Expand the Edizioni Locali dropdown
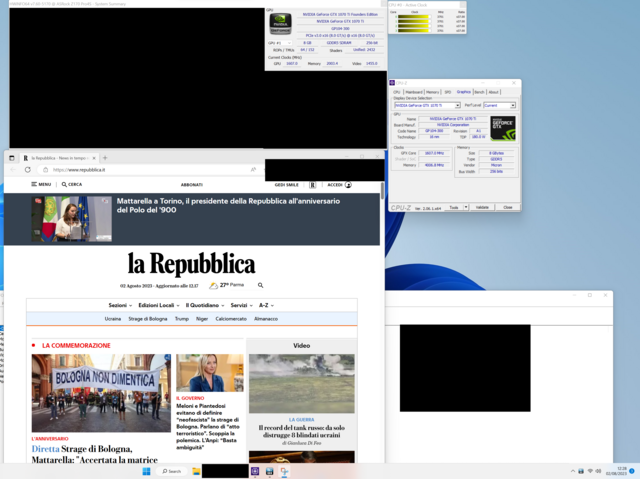 [x=159, y=305]
